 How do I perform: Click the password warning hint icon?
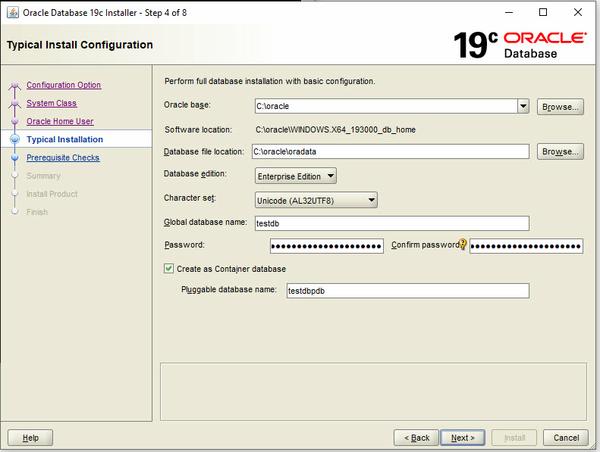click(x=463, y=245)
